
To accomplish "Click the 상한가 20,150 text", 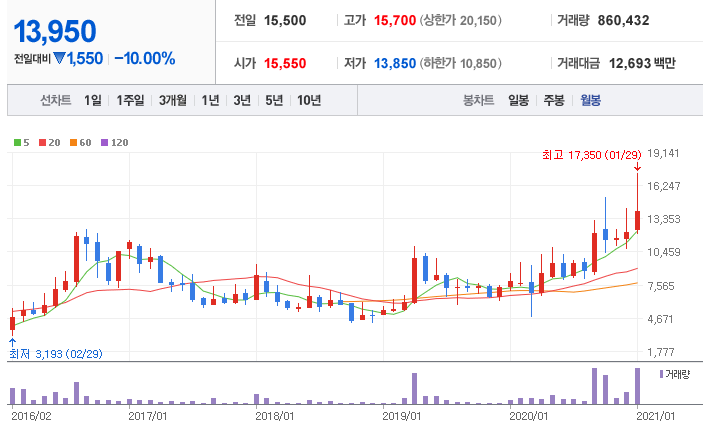I will (460, 21).
